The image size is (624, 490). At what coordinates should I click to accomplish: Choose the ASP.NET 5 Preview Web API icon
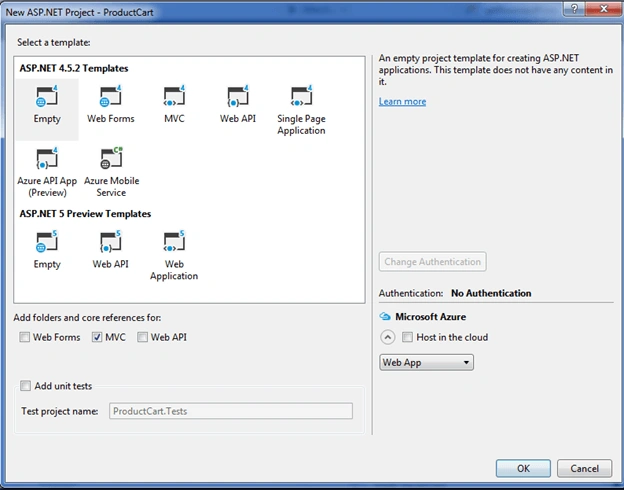pos(111,242)
